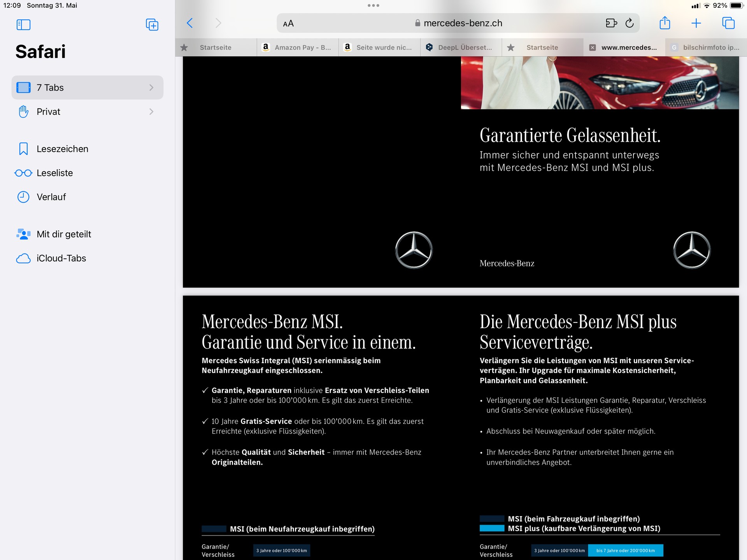
Task: Click Mercedes-Benz MSI heading
Action: click(309, 332)
